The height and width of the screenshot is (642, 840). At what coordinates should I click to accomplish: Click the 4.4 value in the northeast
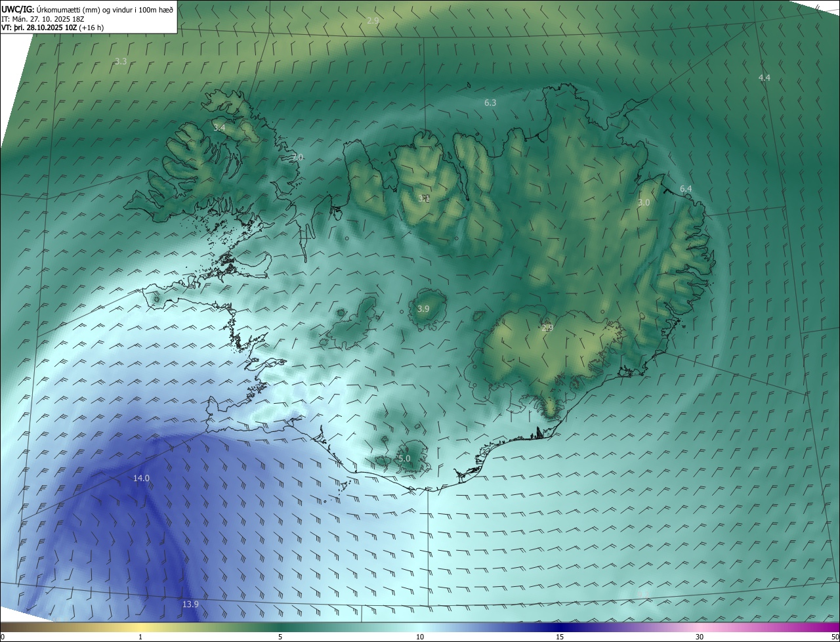pos(764,77)
